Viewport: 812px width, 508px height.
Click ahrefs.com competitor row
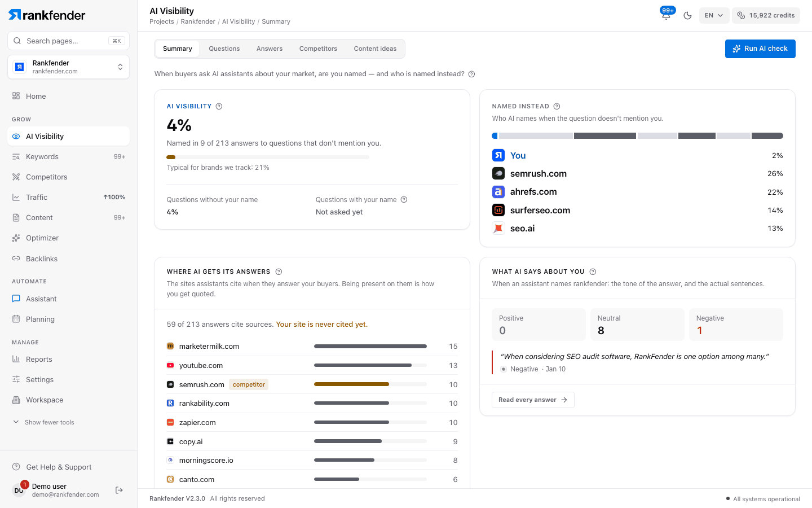[637, 192]
